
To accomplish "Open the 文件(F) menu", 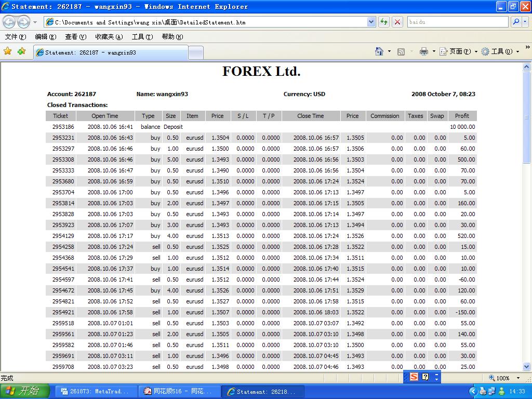I will coord(15,37).
